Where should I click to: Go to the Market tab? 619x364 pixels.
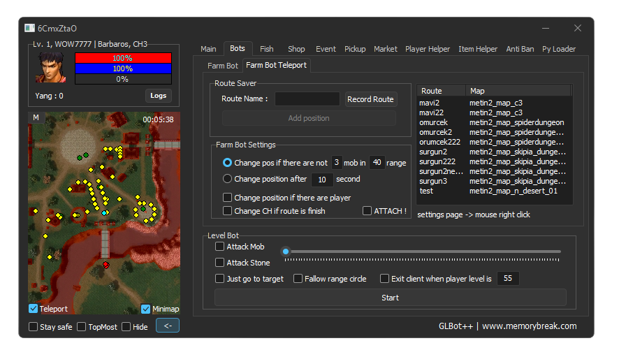385,49
